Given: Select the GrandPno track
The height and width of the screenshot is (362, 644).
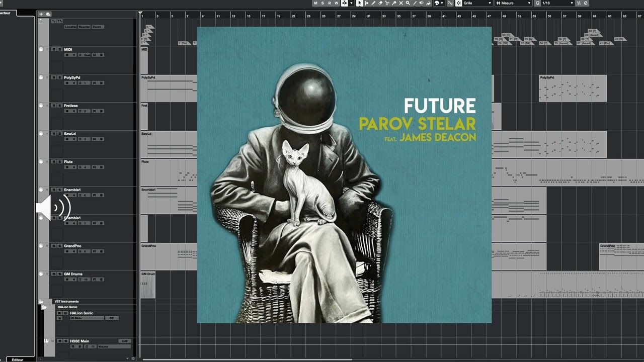Looking at the screenshot, I should [x=72, y=246].
